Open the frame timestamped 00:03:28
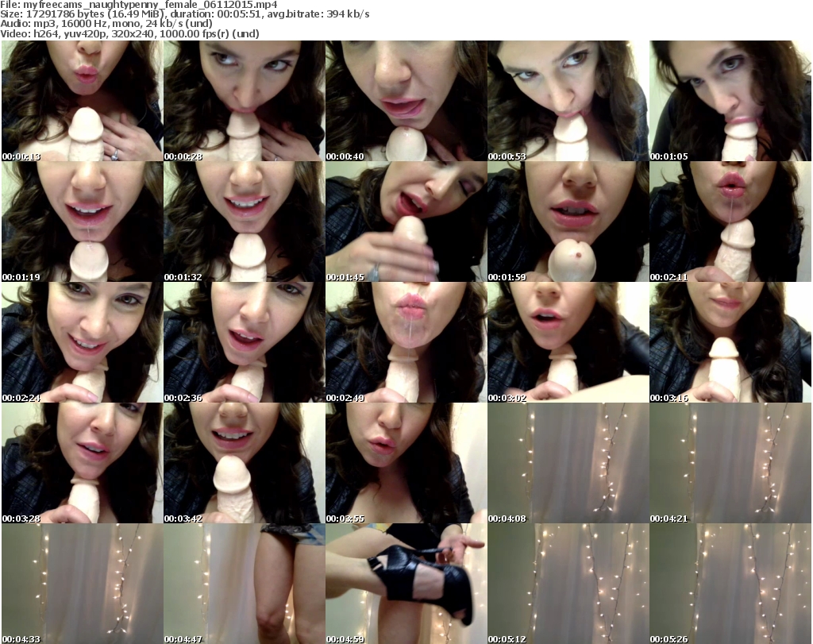 (82, 463)
